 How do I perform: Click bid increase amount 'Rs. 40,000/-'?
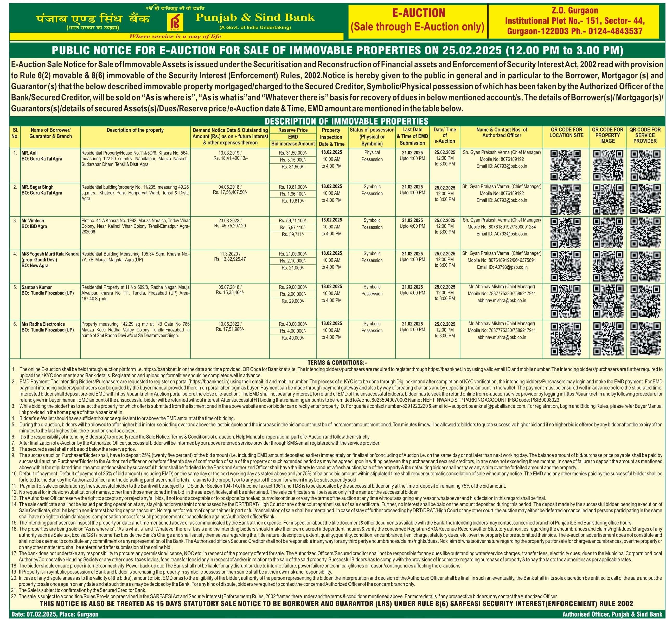[293, 338]
